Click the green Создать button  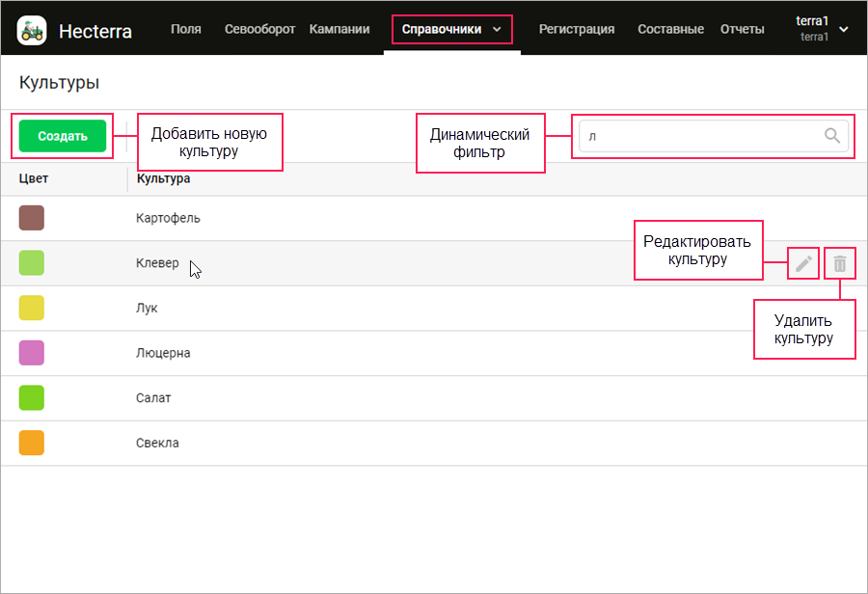point(63,136)
